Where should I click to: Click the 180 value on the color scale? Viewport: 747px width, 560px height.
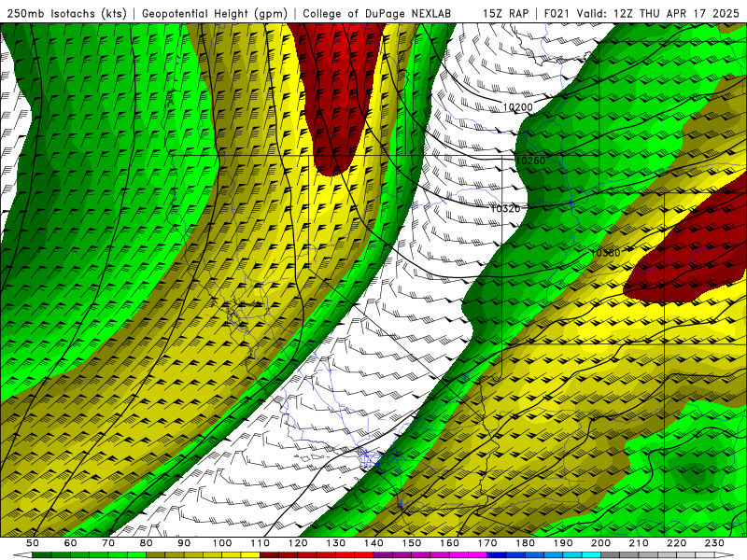525,543
